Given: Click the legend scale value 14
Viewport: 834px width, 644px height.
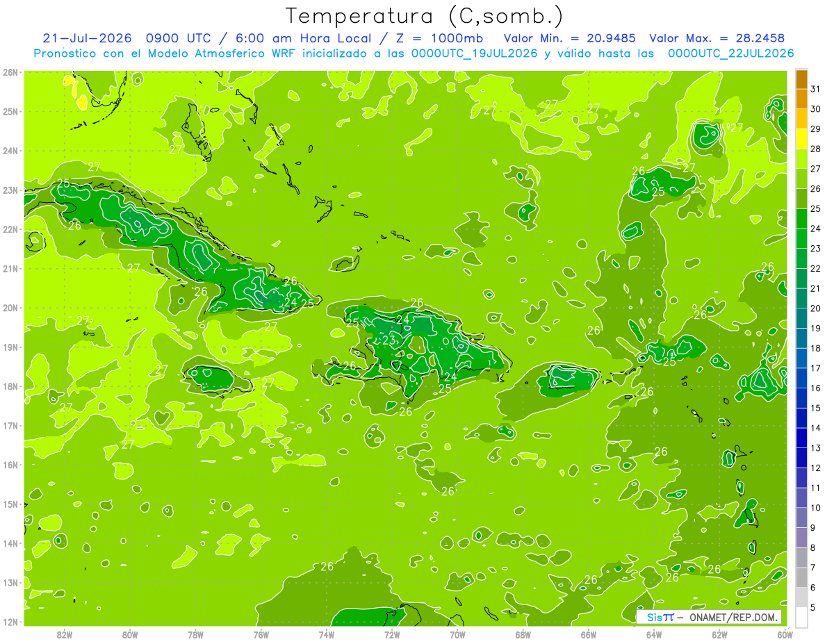Looking at the screenshot, I should click(x=816, y=428).
